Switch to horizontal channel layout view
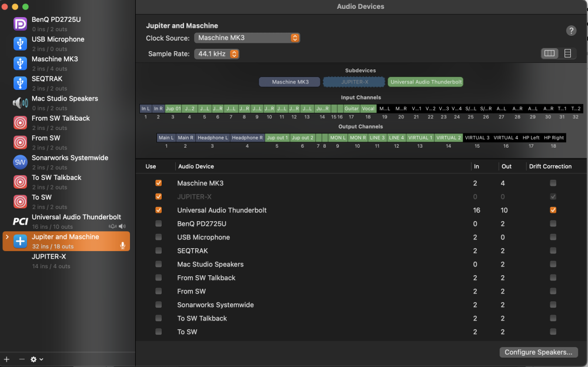The height and width of the screenshot is (367, 588). coord(549,54)
